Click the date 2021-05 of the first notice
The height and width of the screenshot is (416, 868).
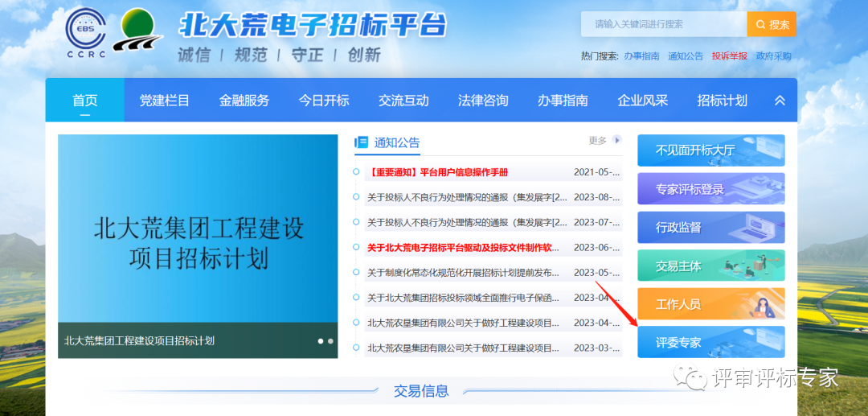(596, 172)
